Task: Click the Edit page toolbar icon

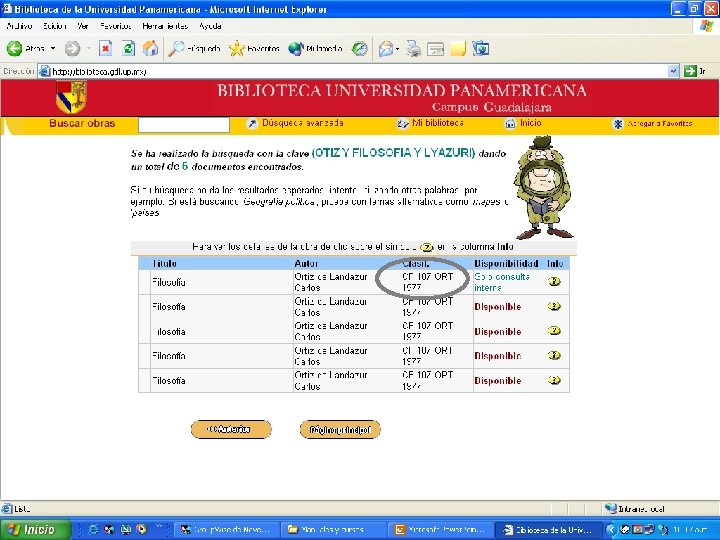Action: 435,48
